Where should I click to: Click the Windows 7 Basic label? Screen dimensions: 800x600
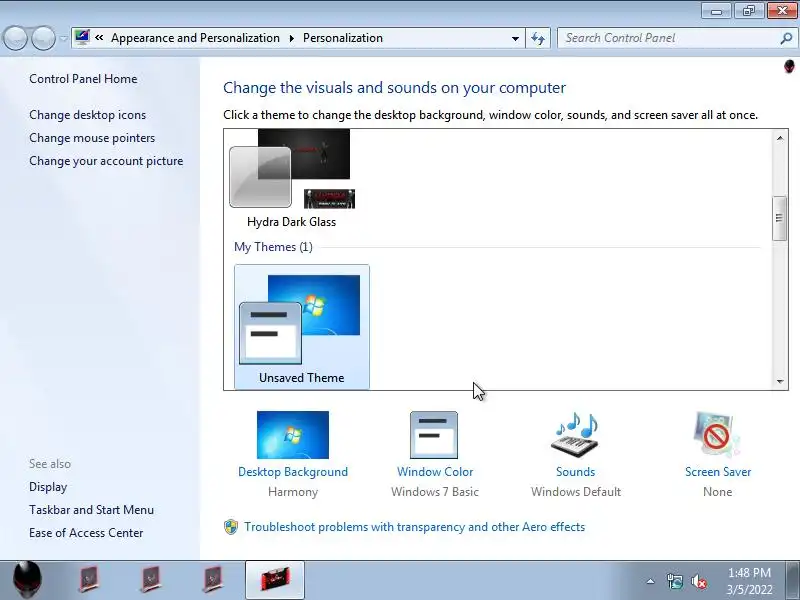point(435,492)
